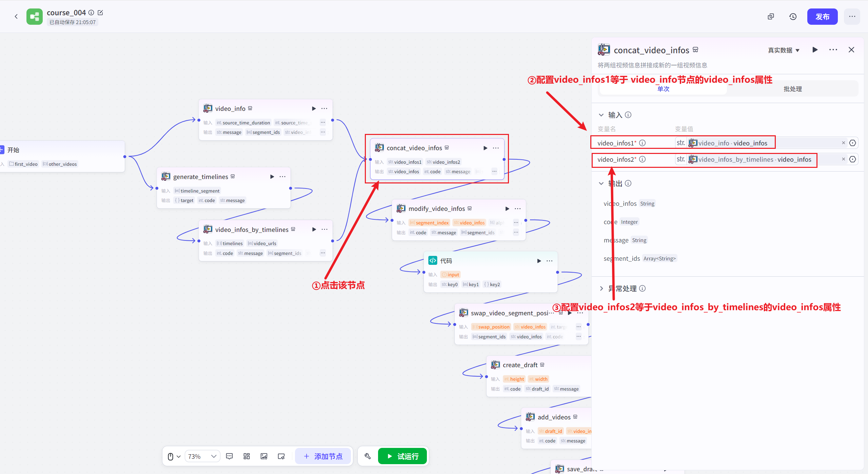Run concat_video_infos from the side panel

point(815,50)
